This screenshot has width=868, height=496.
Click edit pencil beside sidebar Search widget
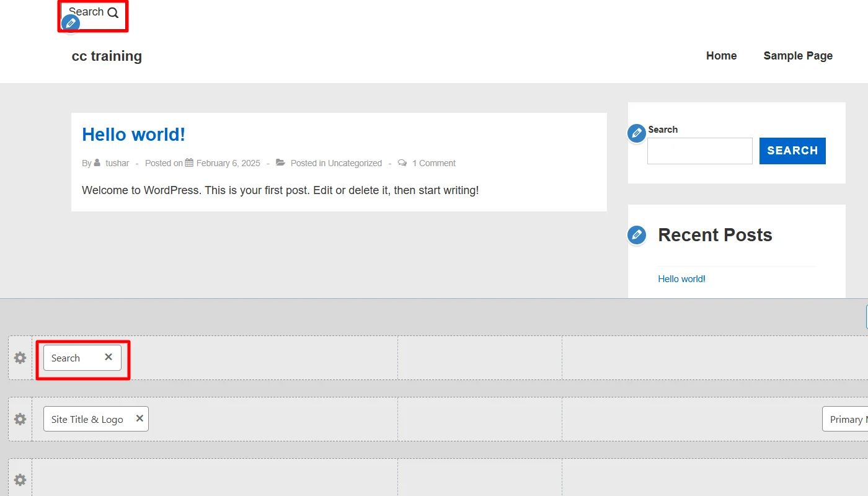[637, 133]
